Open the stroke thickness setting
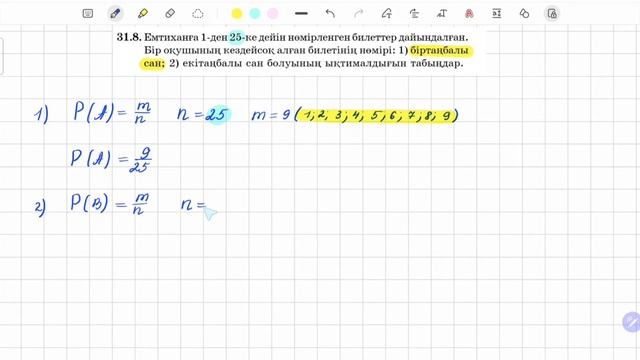Screen dimensions: 640x360 tap(301, 13)
